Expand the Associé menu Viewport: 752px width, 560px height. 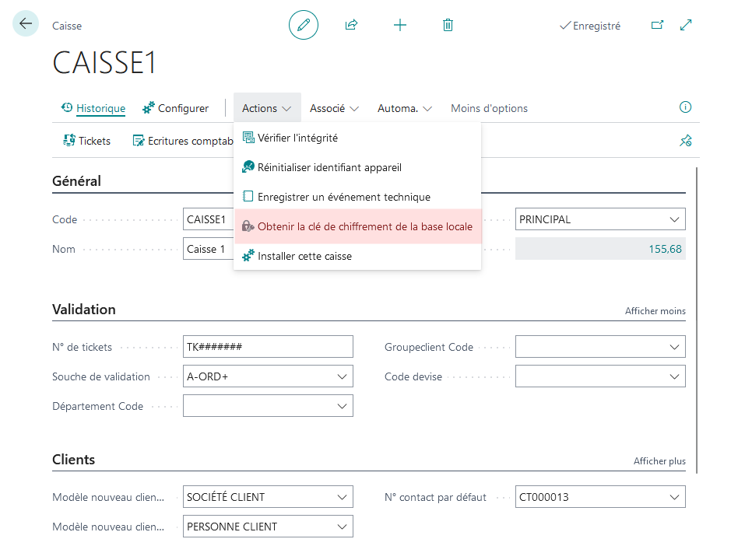click(334, 108)
